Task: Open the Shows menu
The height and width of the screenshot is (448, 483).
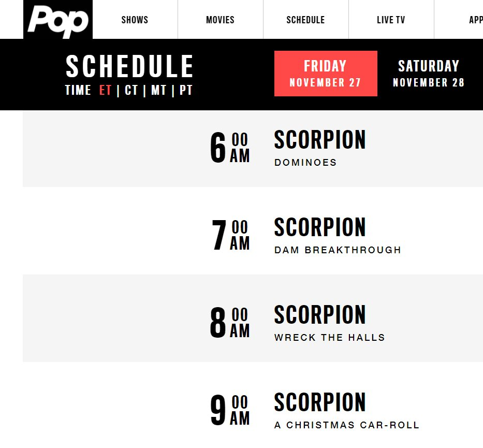Action: (135, 20)
